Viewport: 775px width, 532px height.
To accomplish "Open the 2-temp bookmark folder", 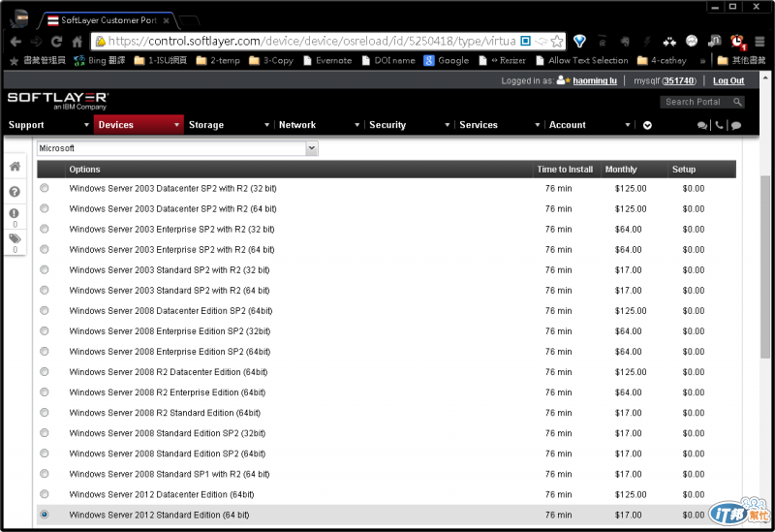I will 218,60.
